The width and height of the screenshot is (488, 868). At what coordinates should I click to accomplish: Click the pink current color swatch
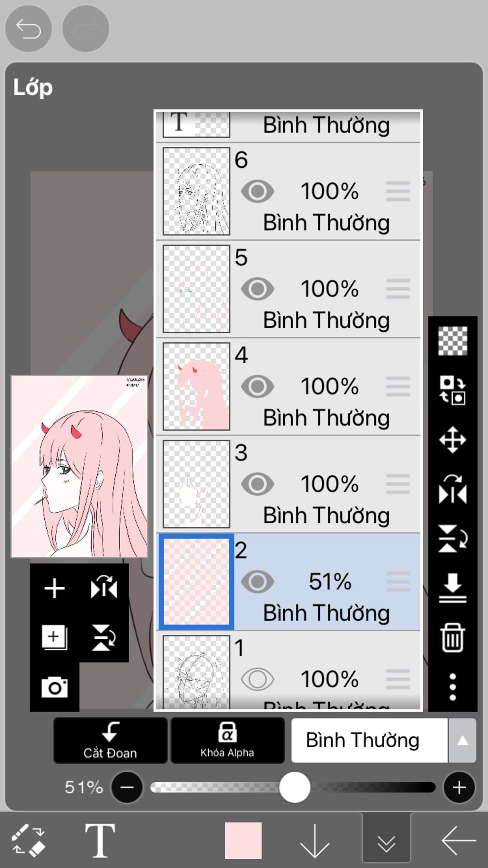[243, 840]
